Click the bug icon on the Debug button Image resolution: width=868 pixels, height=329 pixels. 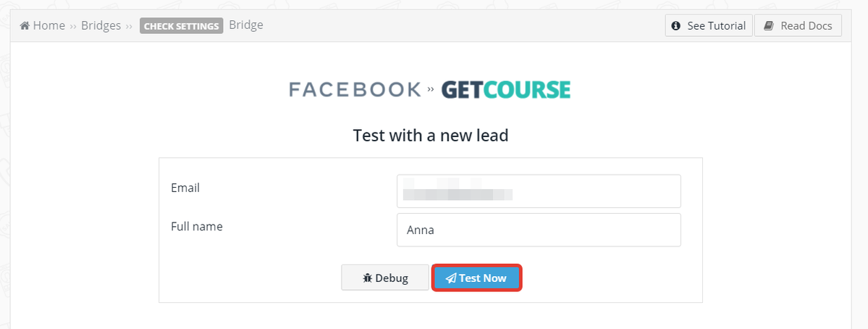pyautogui.click(x=368, y=278)
